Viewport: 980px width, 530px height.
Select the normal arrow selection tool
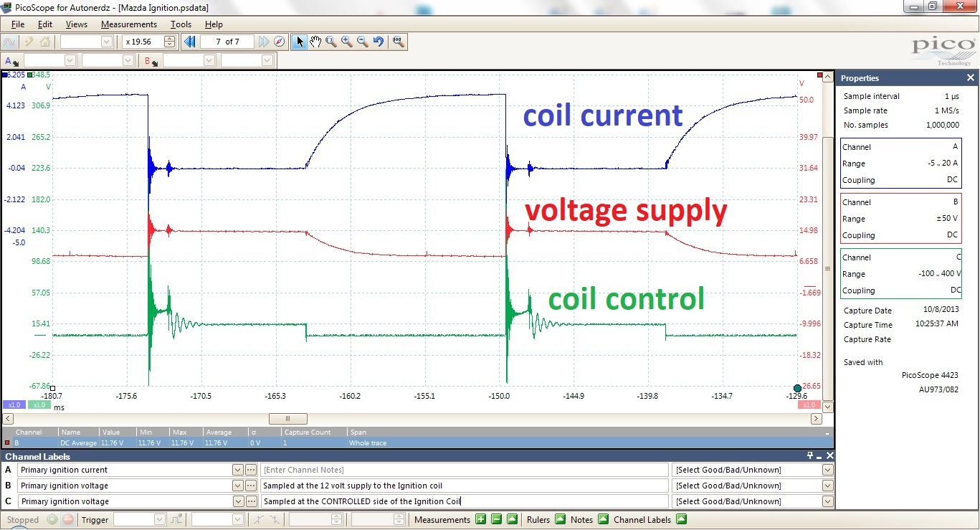coord(300,42)
